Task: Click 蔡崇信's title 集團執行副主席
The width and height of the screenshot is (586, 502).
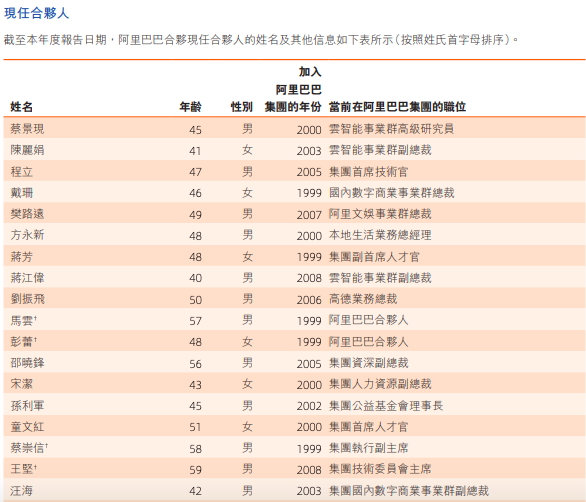Action: tap(368, 448)
